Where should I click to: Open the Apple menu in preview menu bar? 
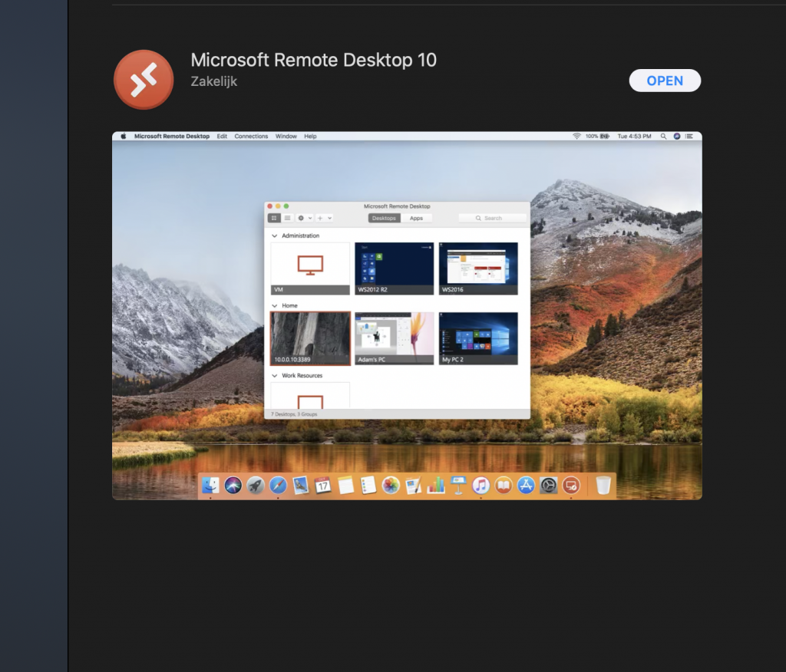[x=124, y=136]
